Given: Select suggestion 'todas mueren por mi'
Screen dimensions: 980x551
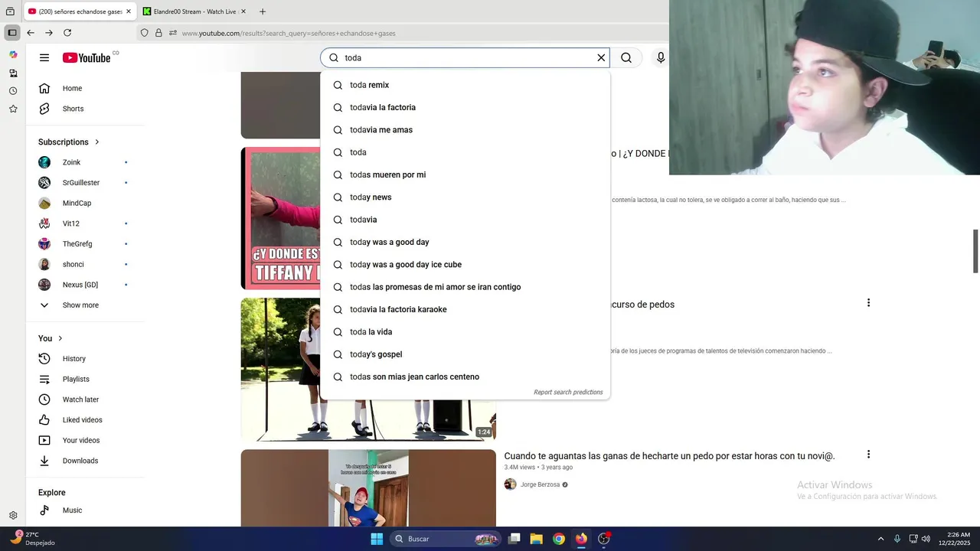Looking at the screenshot, I should 465,174.
